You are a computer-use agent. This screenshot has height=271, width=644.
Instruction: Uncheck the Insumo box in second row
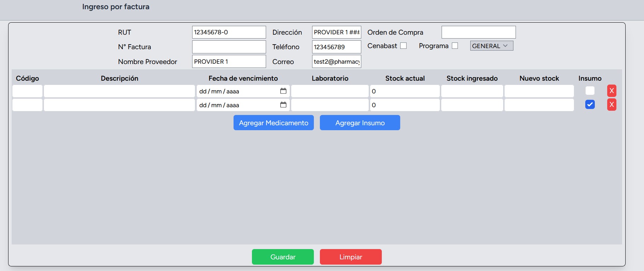click(590, 105)
